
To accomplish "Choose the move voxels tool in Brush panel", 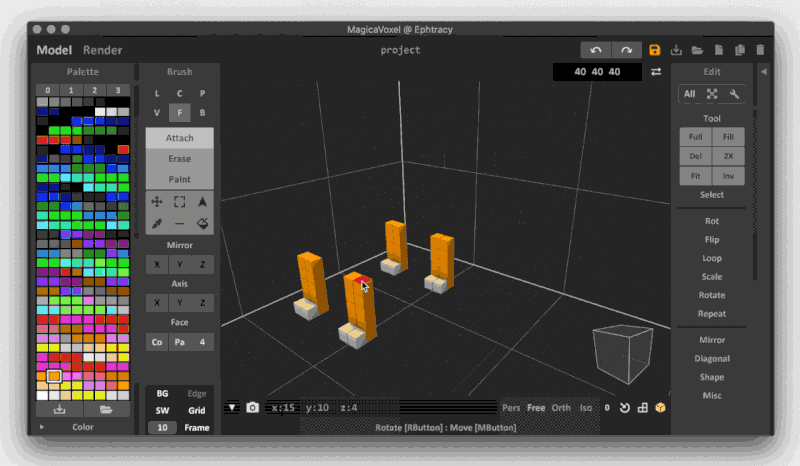I will tap(157, 201).
